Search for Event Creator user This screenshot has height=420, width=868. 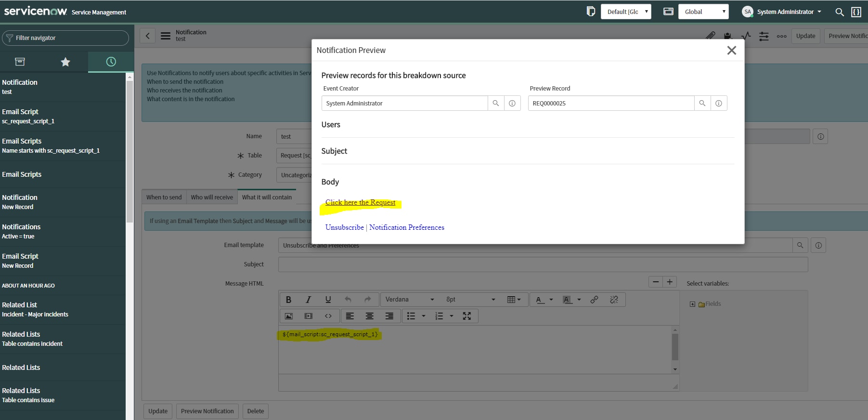pyautogui.click(x=496, y=103)
